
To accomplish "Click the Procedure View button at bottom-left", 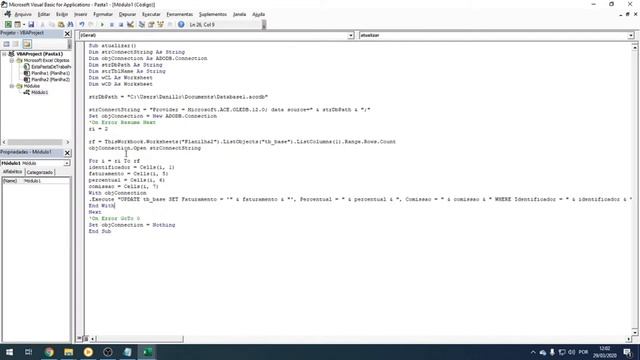I will 80,338.
